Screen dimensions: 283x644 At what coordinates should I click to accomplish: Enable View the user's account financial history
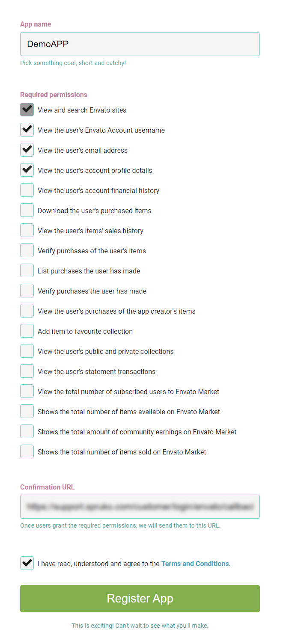(x=27, y=190)
